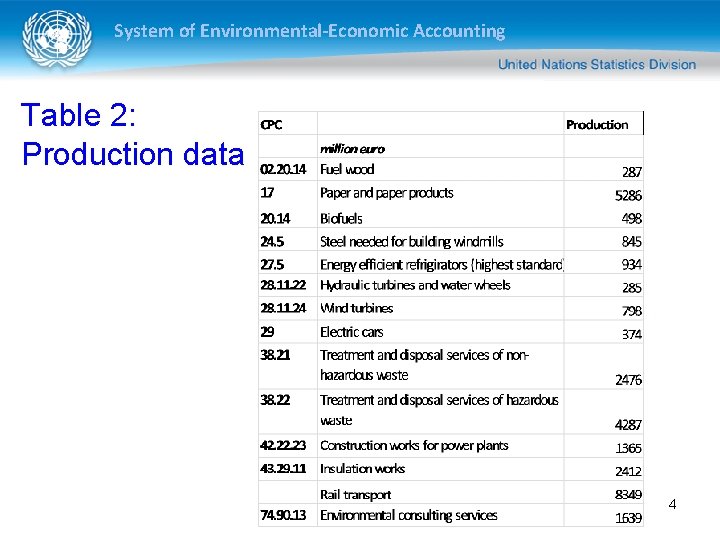Click the CPC code '24.5'
This screenshot has height=540, width=720.
click(x=272, y=242)
